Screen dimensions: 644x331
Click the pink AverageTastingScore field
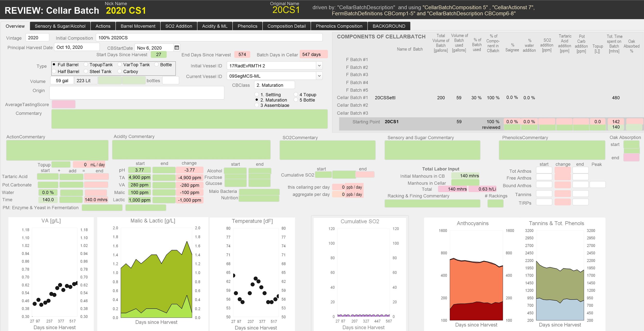pos(64,104)
